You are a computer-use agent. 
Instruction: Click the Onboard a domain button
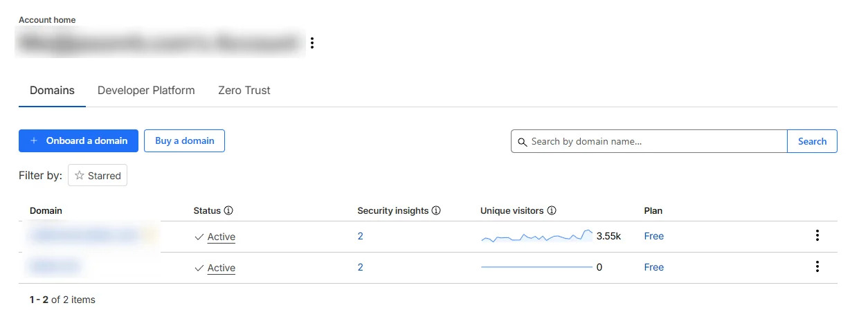(78, 140)
